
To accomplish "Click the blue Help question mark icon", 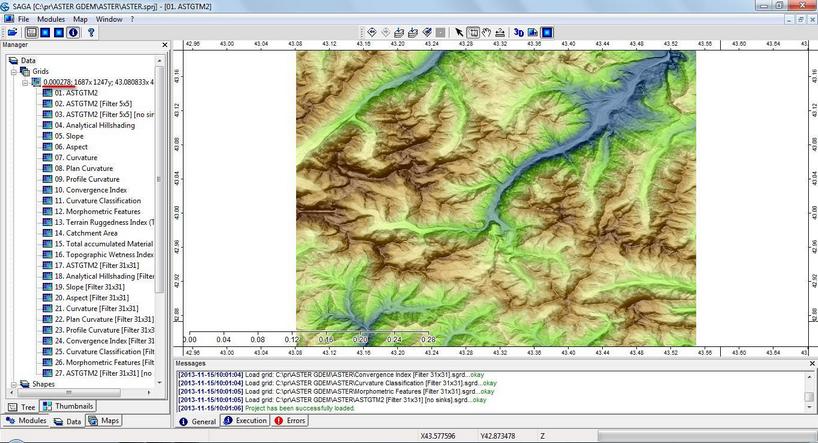I will [x=91, y=32].
